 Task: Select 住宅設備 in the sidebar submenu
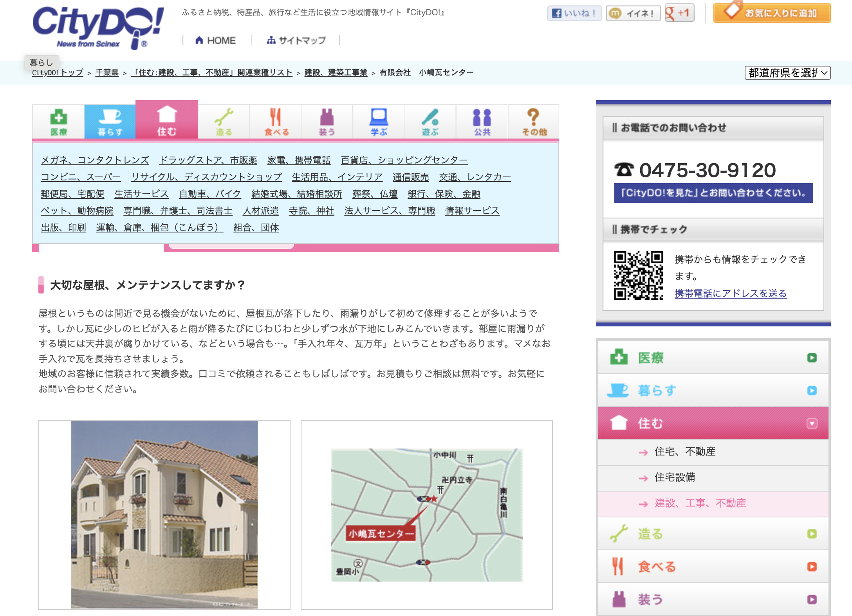(675, 477)
